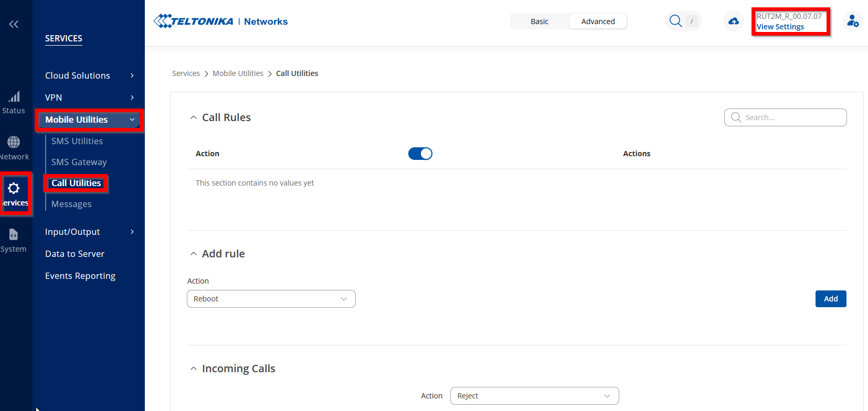Screen dimensions: 868x411
Task: Switch to Basic mode
Action: point(539,21)
